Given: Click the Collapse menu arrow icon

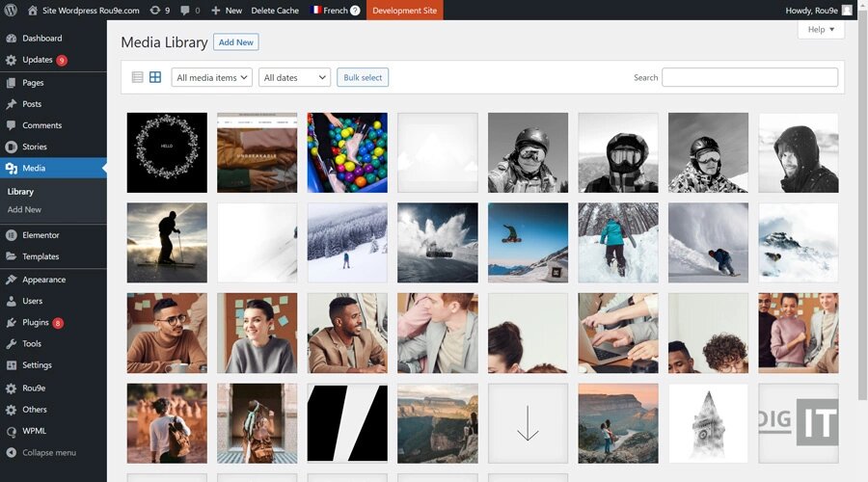Looking at the screenshot, I should (x=11, y=453).
